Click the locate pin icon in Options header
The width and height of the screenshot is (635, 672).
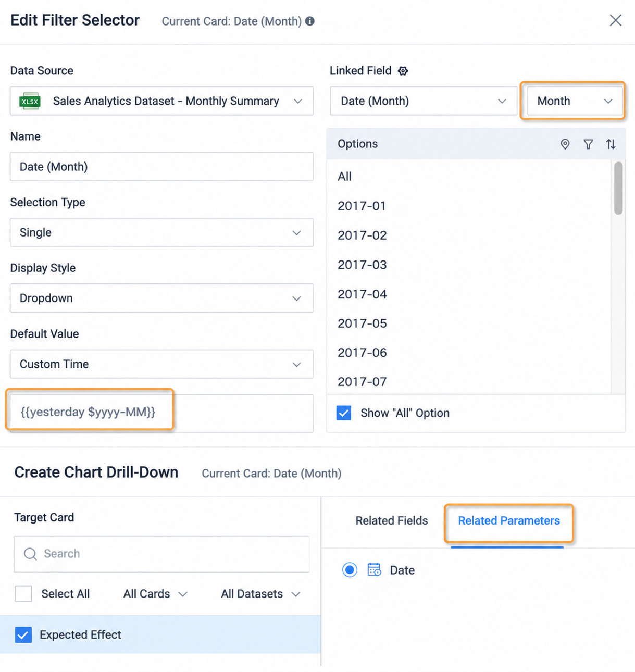click(565, 144)
